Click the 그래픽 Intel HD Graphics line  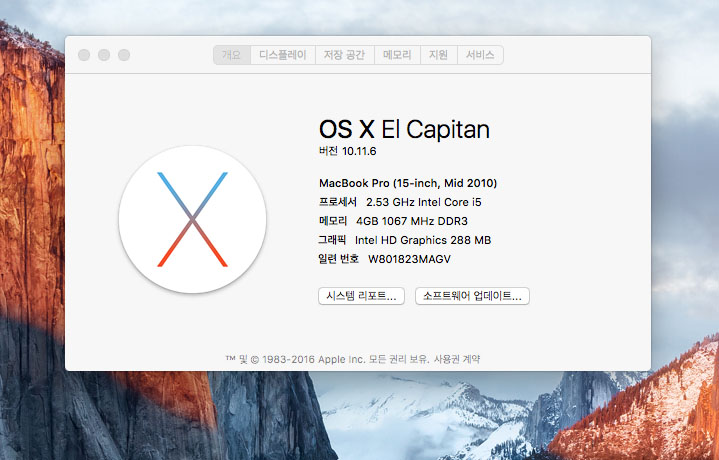404,240
